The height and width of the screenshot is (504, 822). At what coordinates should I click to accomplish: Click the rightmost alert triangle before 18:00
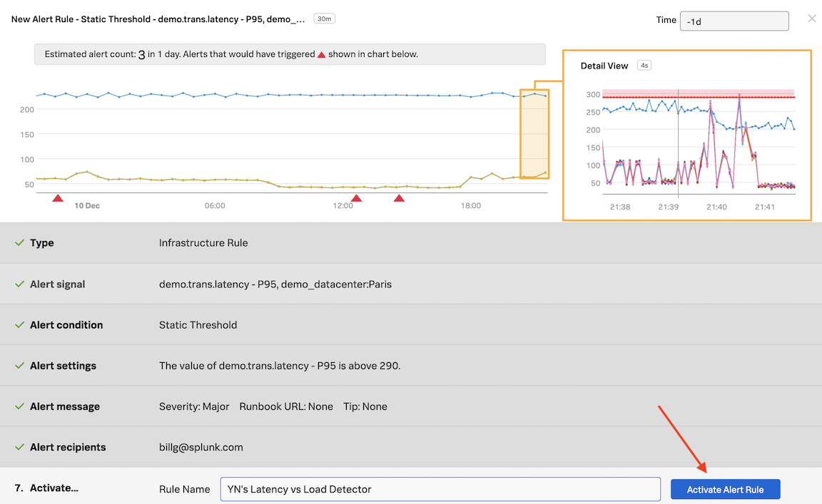[399, 198]
